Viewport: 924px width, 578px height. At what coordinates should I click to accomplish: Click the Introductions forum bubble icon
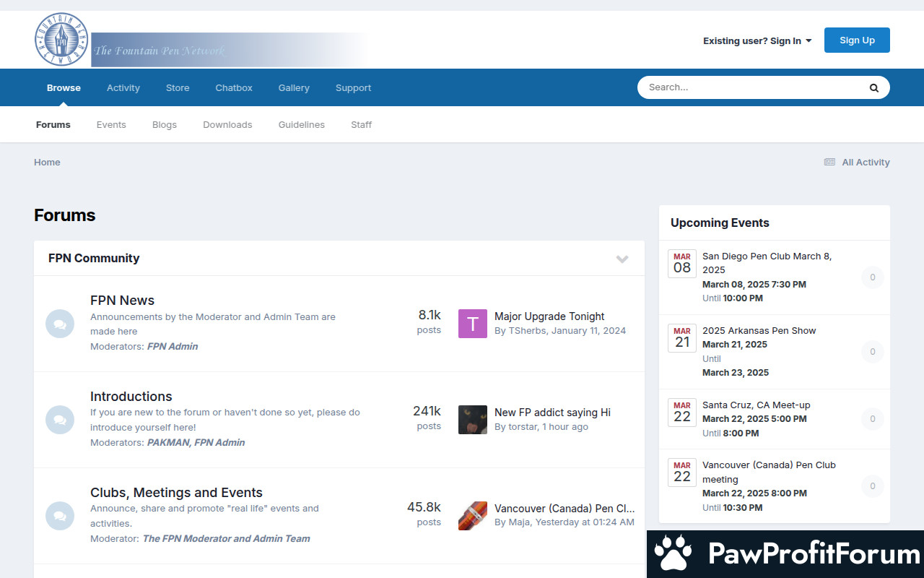point(60,420)
